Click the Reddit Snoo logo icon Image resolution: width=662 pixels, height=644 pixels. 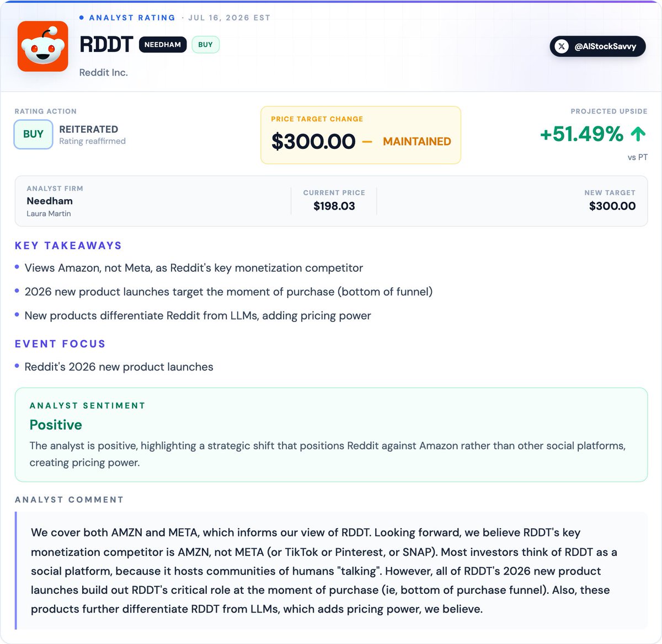(43, 46)
